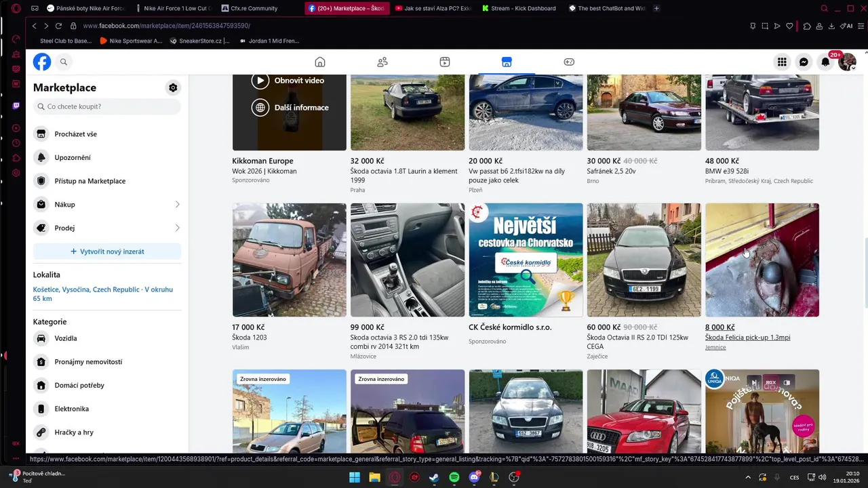Go back using browser back arrow
The height and width of the screenshot is (488, 868).
tap(34, 26)
